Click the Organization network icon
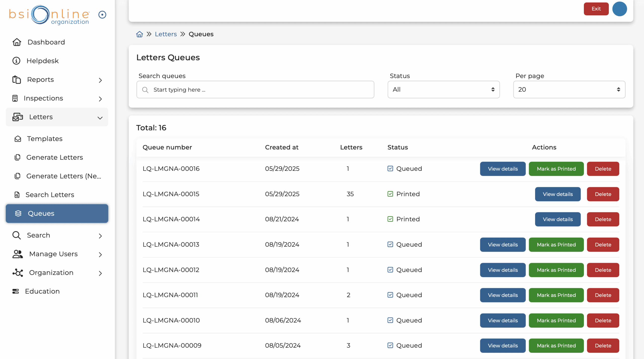This screenshot has height=359, width=644. pos(18,273)
